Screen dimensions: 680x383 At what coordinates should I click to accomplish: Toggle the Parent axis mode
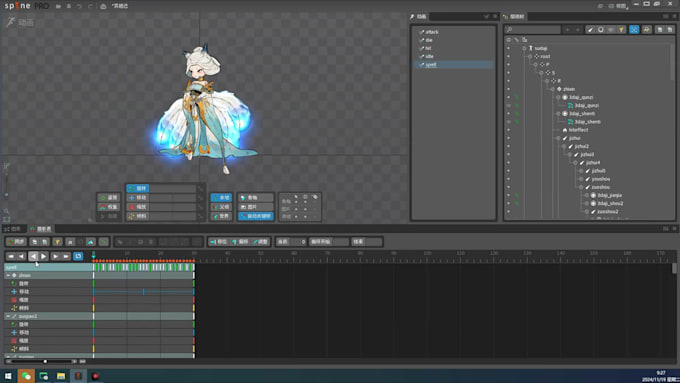[221, 207]
